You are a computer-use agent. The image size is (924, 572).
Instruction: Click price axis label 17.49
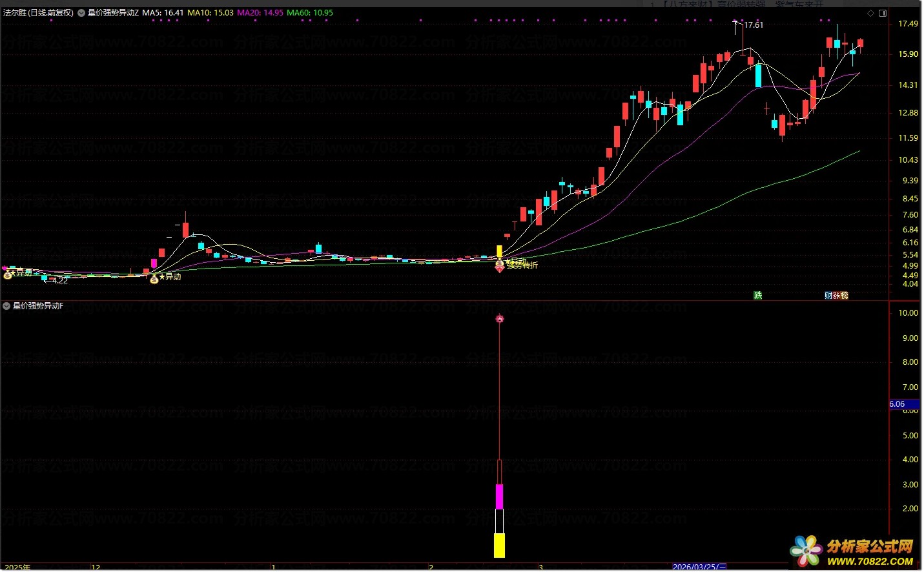tap(908, 24)
